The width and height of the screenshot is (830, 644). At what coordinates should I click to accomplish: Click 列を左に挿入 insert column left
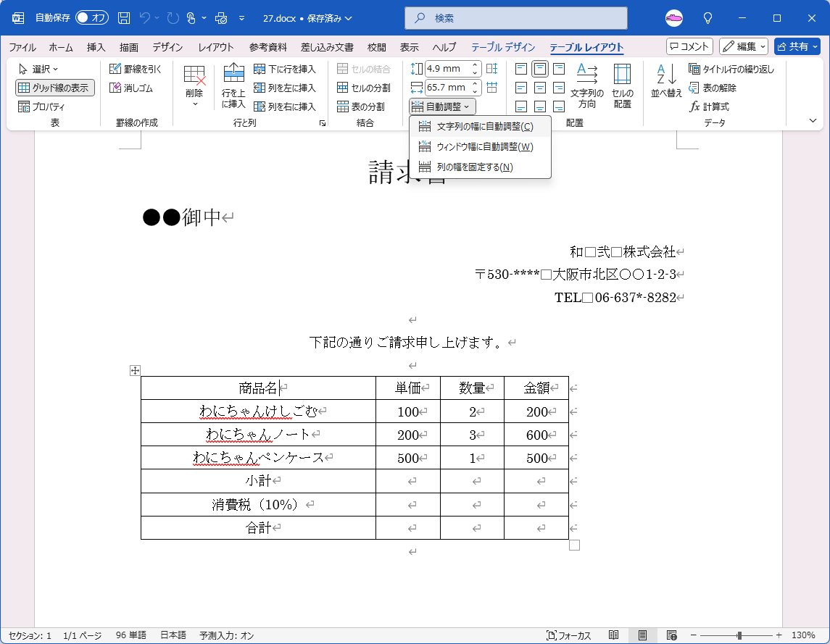tap(285, 88)
